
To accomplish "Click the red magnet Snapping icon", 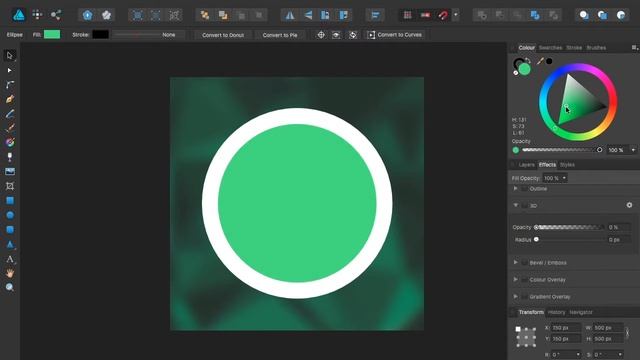I will (x=443, y=16).
